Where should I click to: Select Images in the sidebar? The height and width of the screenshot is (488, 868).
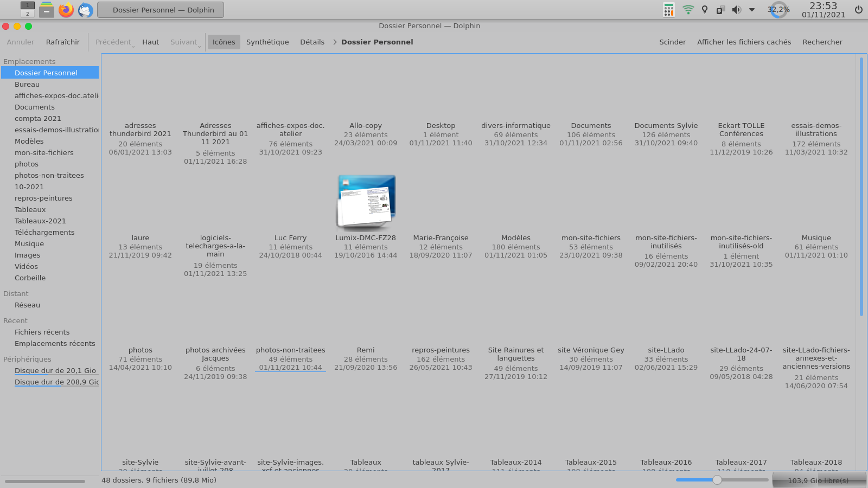tap(50, 255)
